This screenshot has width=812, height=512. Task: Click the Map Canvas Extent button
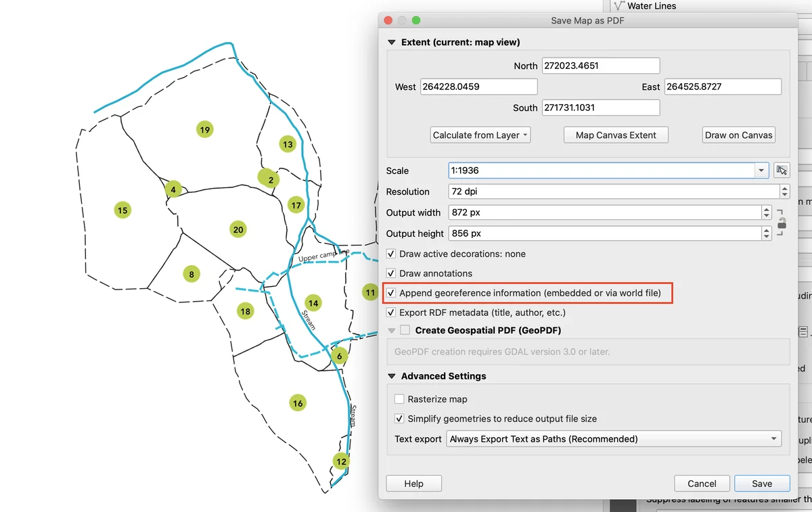[x=616, y=135]
